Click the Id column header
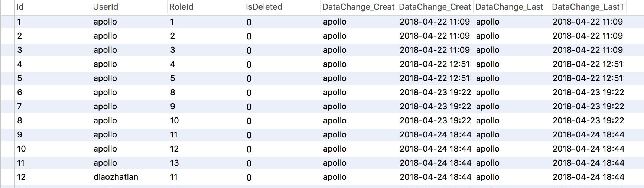This screenshot has height=188, width=644. [20, 7]
